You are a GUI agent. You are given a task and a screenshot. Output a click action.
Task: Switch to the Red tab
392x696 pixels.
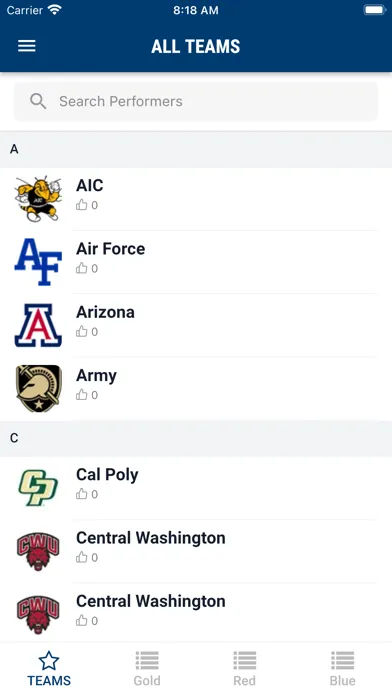[x=245, y=668]
